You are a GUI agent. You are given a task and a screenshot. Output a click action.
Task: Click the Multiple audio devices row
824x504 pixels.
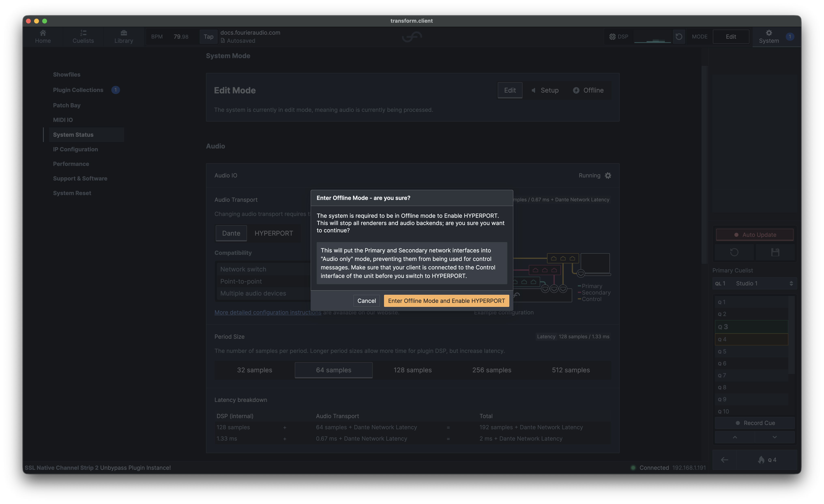coord(264,294)
